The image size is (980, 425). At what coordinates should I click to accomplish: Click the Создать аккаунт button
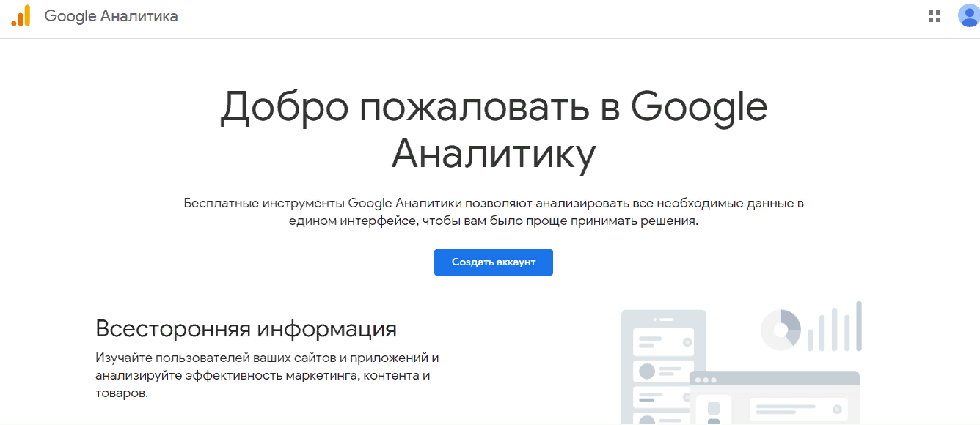494,262
